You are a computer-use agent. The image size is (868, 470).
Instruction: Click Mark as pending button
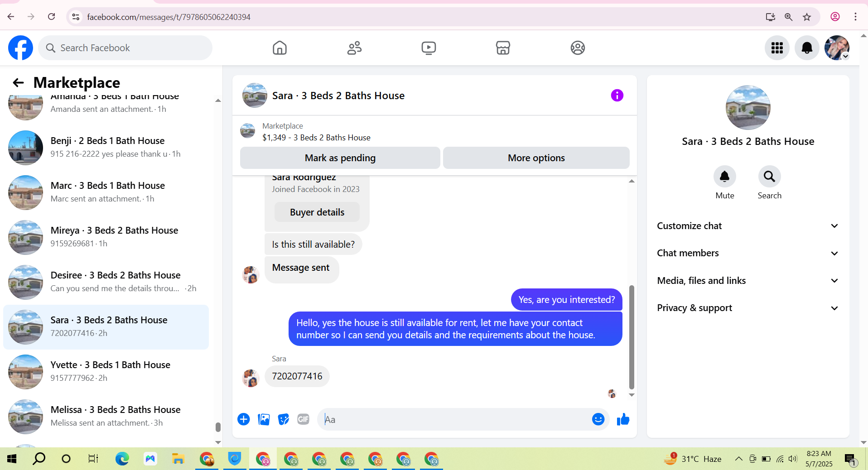coord(340,158)
